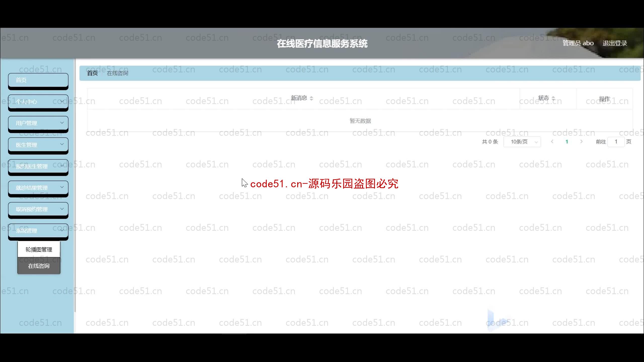The height and width of the screenshot is (362, 644).
Task: Navigate to next page using arrow button
Action: tap(581, 142)
